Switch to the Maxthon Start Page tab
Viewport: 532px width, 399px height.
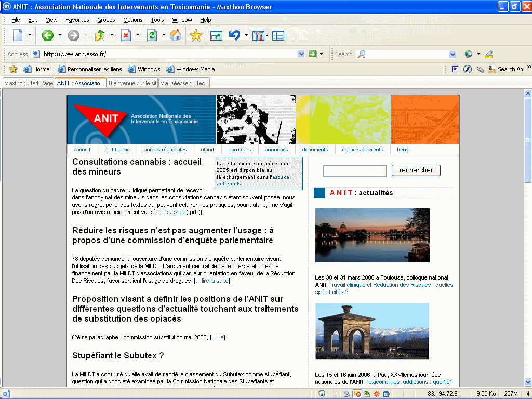(x=29, y=83)
